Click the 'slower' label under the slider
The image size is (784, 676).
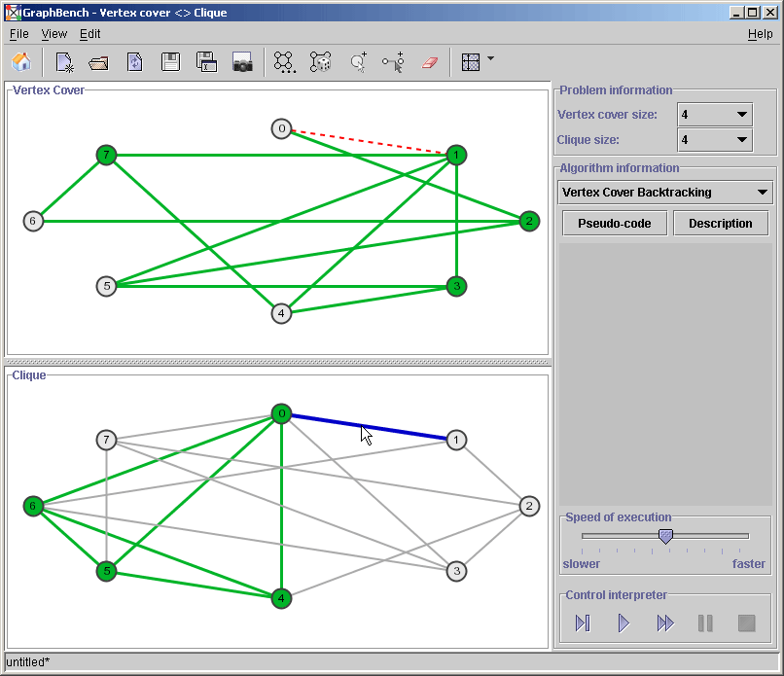coord(581,564)
